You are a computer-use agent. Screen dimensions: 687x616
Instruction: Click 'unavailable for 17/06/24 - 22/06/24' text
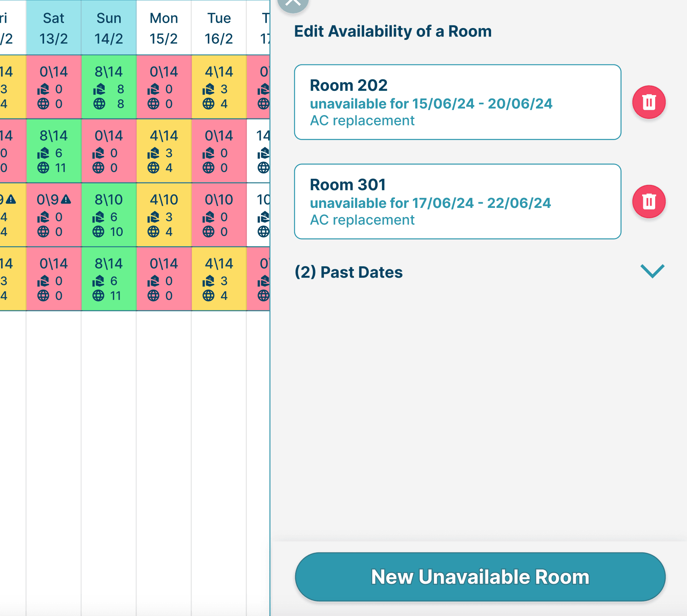coord(430,203)
